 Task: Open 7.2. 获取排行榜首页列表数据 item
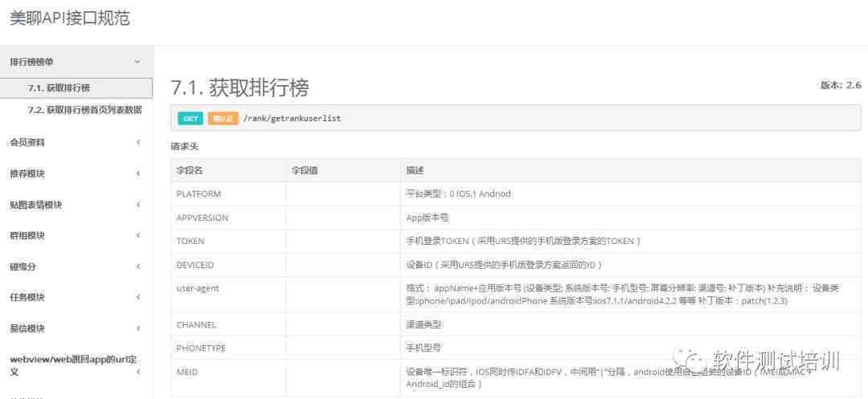coord(84,110)
